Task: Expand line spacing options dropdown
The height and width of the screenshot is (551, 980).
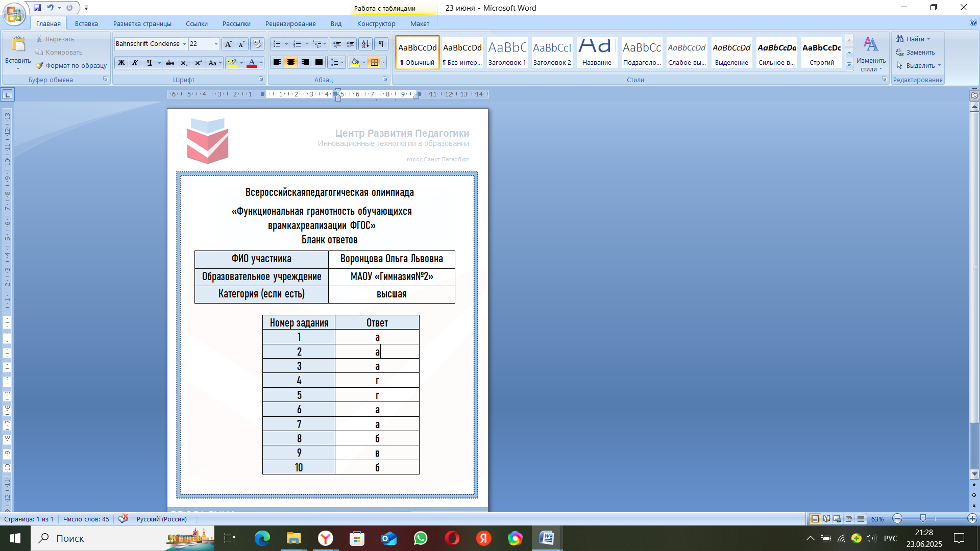Action: click(342, 63)
